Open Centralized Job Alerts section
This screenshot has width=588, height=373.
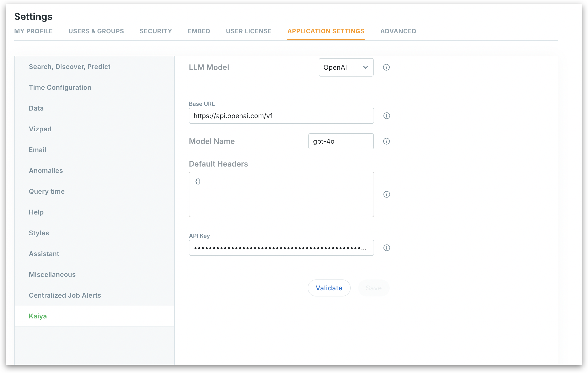point(65,295)
